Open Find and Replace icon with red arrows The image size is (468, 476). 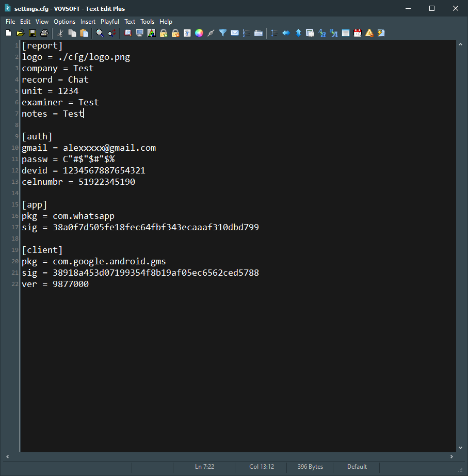111,33
